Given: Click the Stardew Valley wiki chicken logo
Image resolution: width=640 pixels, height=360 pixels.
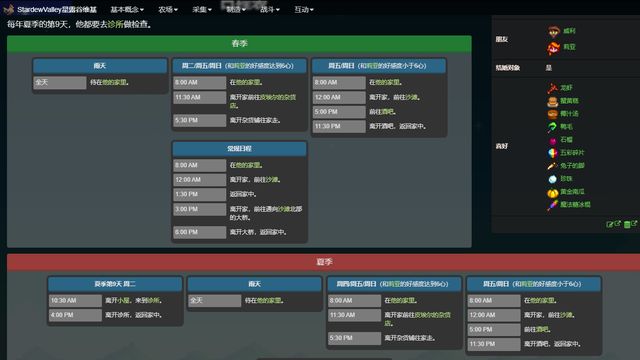Looking at the screenshot, I should pyautogui.click(x=9, y=9).
